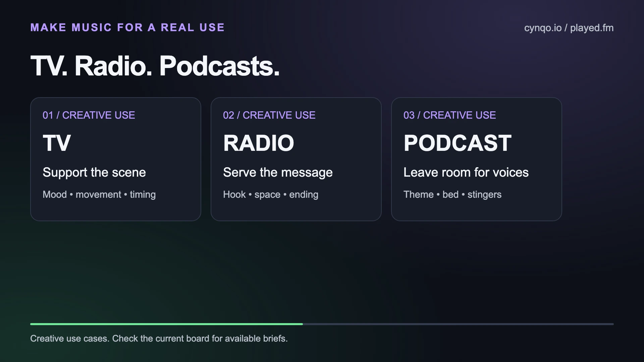Click the 'RADIO' card heading

click(x=259, y=143)
